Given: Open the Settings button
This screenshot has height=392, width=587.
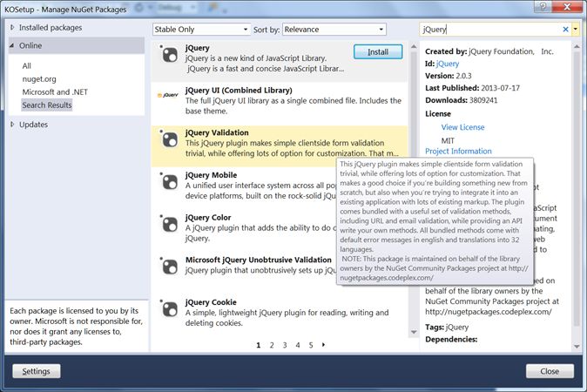Looking at the screenshot, I should pos(37,371).
